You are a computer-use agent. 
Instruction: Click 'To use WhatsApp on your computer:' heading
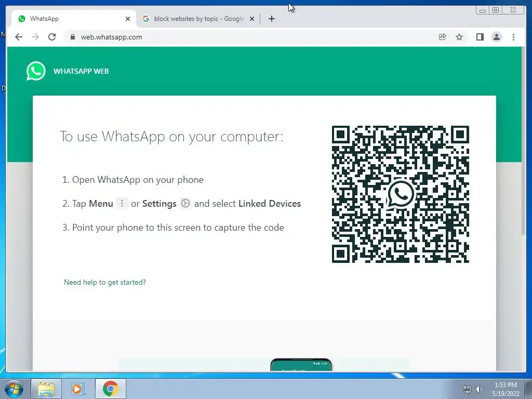(x=171, y=137)
